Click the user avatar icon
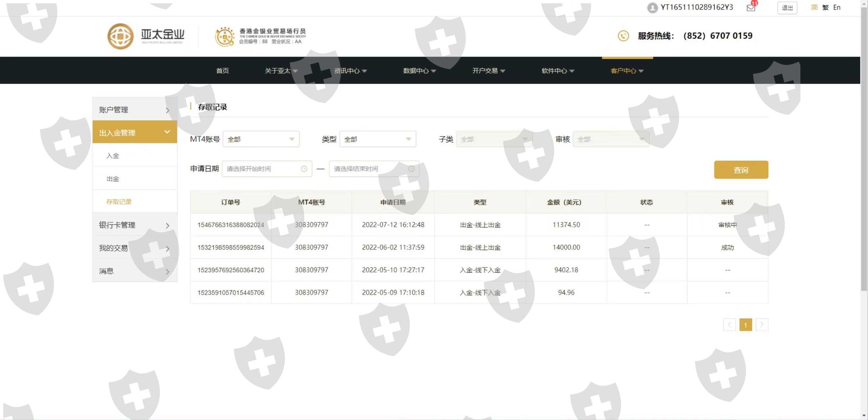The height and width of the screenshot is (420, 868). [x=652, y=8]
